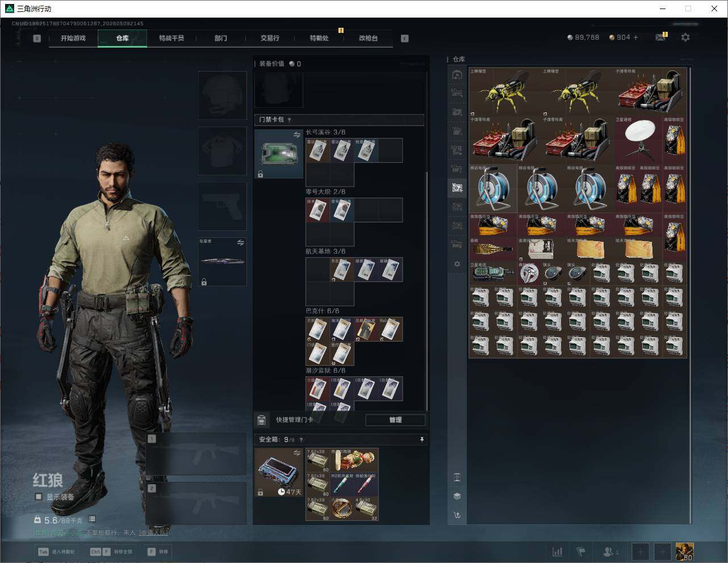Click the 管理 keycard button

pyautogui.click(x=395, y=420)
